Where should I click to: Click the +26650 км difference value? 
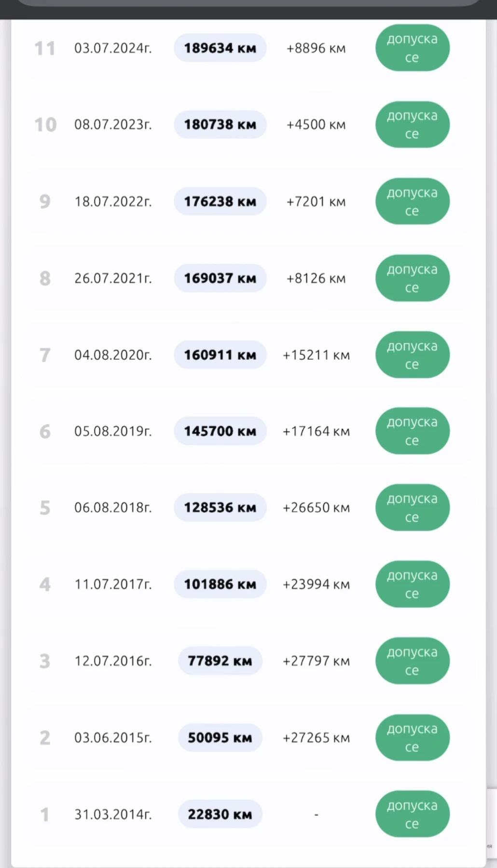(x=316, y=507)
